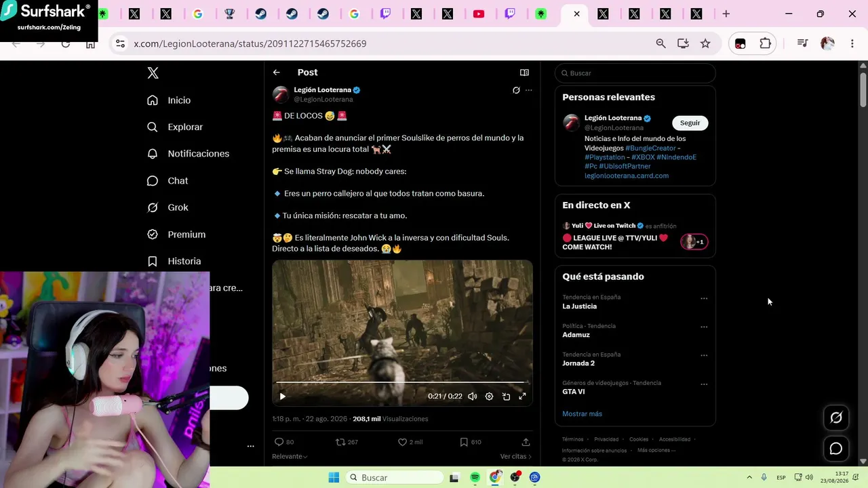
Task: Click the install app icon in address bar
Action: pos(683,43)
